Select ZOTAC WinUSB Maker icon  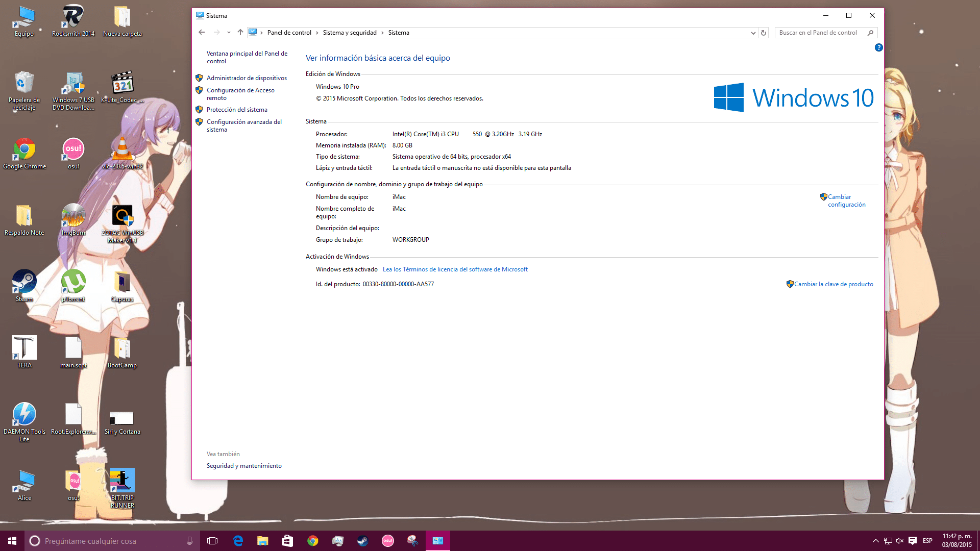[122, 223]
